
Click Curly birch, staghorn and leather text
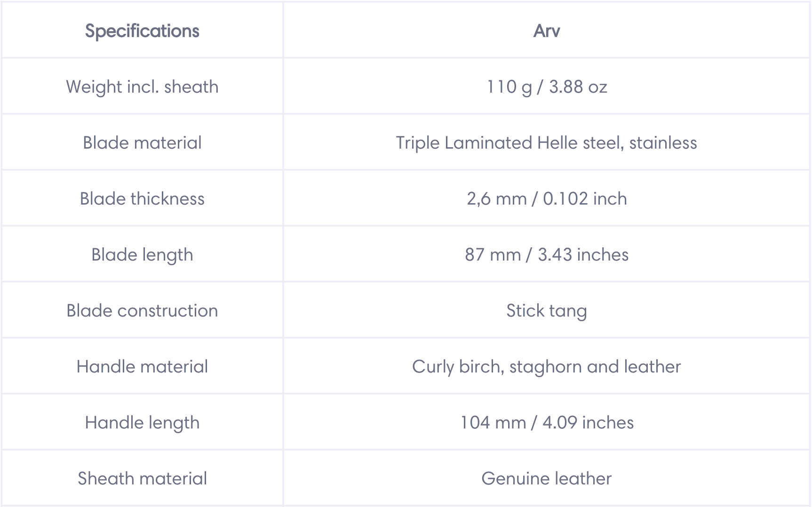click(x=547, y=367)
